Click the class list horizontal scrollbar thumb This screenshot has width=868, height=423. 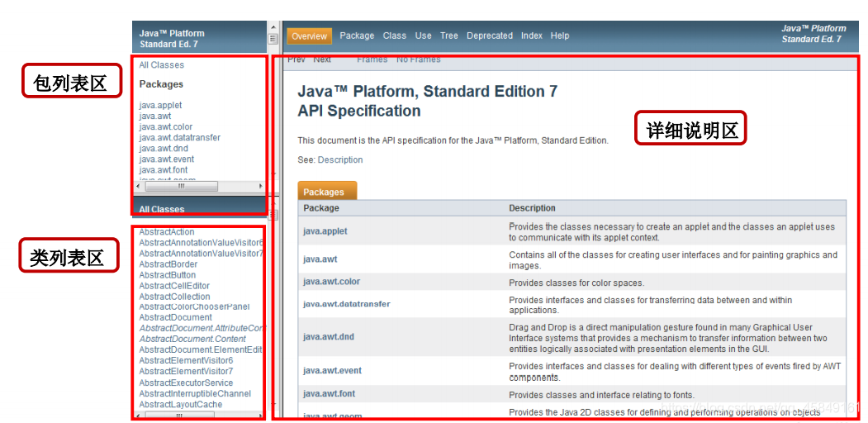coord(179,415)
